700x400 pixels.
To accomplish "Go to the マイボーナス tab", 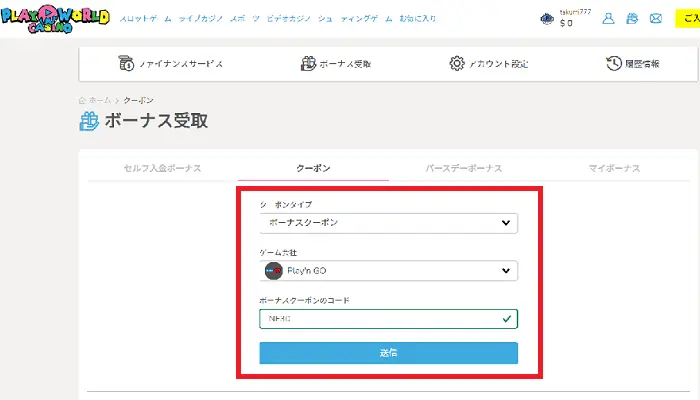I will click(x=613, y=168).
